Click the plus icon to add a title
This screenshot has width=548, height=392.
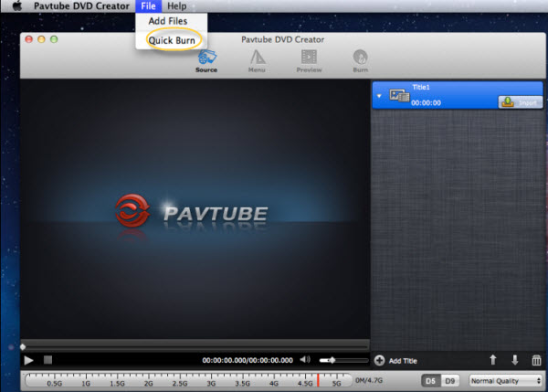click(379, 360)
